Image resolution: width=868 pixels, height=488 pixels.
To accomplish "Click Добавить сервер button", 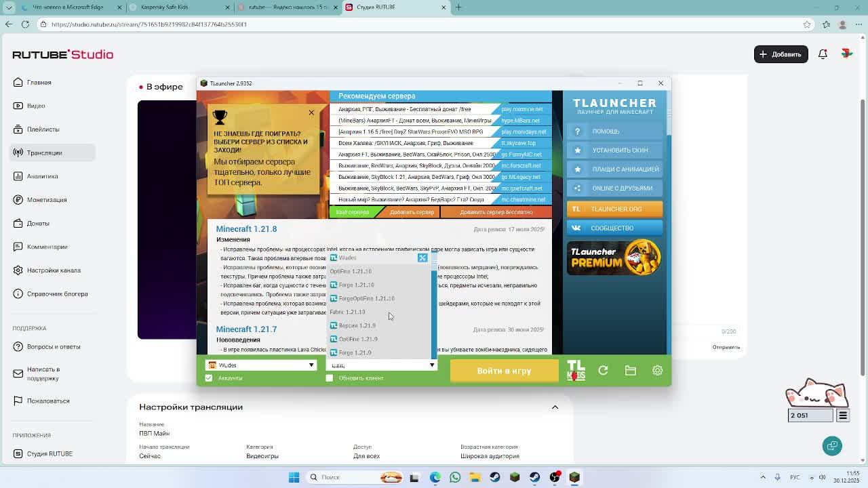I will pos(412,212).
